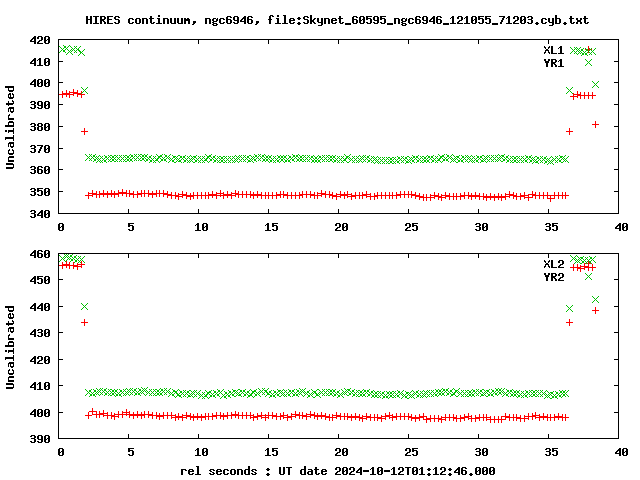Viewport: 640px width, 480px height.
Task: Click the Uncalibrated axis label of the lower plot
Action: point(10,347)
